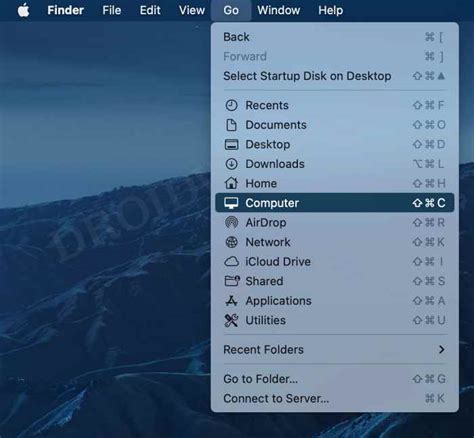This screenshot has height=438, width=474.
Task: Click the AirDrop icon
Action: tap(231, 222)
